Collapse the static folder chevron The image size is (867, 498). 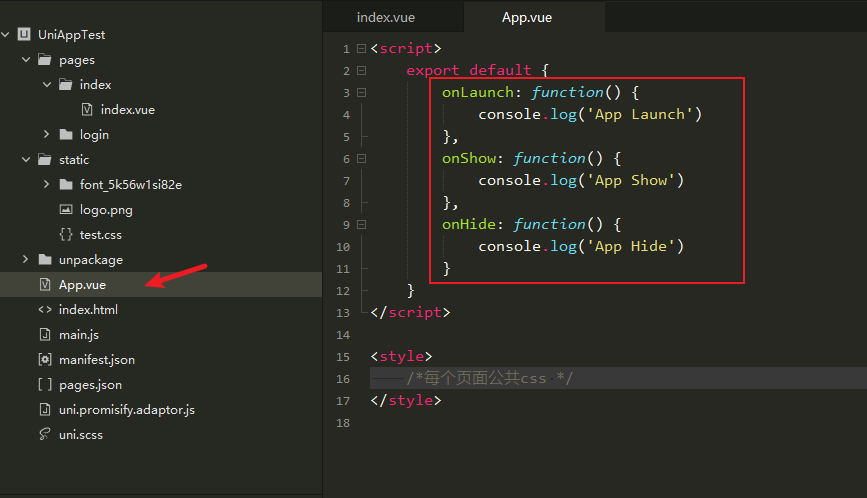(26, 160)
